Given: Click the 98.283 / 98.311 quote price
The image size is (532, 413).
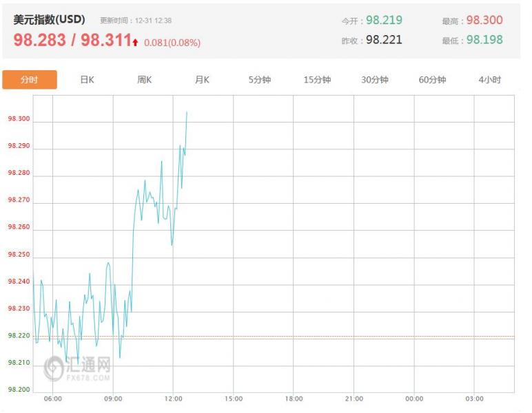Looking at the screenshot, I should (x=72, y=41).
